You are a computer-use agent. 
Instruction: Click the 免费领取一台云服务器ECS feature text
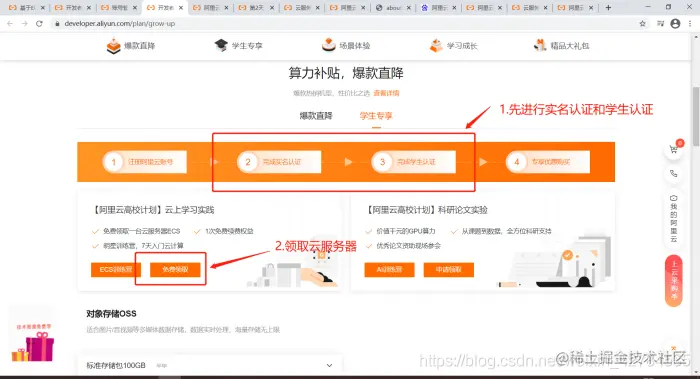coord(142,231)
